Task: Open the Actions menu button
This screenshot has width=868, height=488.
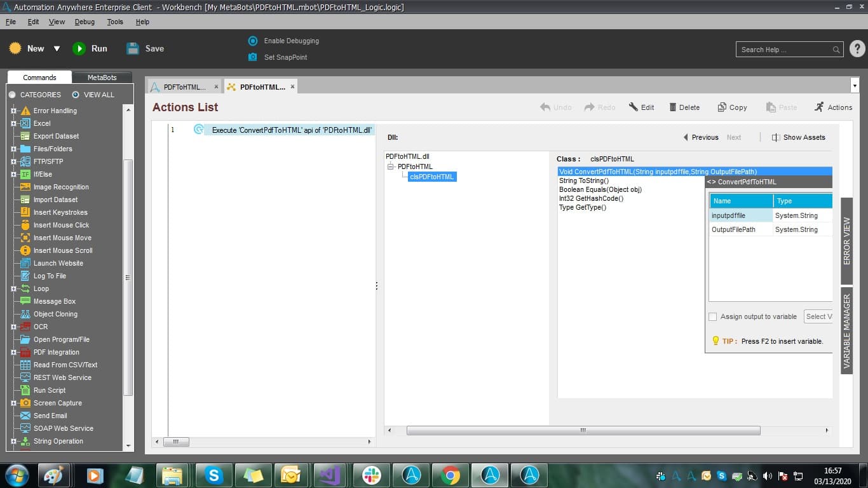Action: pos(833,107)
